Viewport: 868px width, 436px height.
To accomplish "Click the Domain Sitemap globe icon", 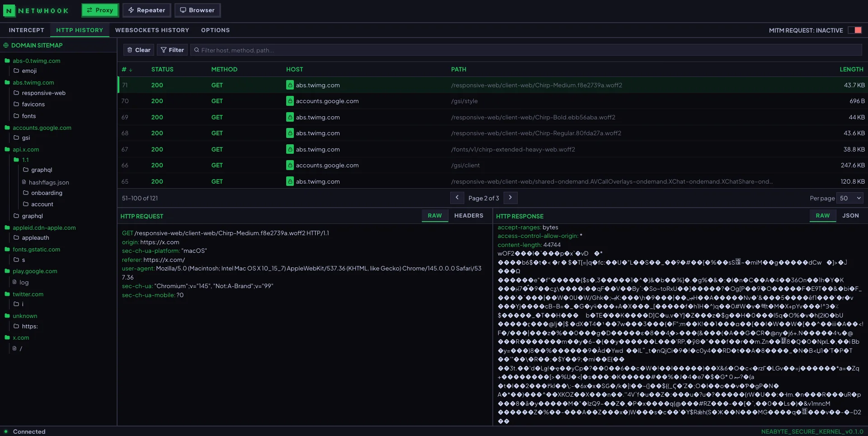I will (x=6, y=45).
